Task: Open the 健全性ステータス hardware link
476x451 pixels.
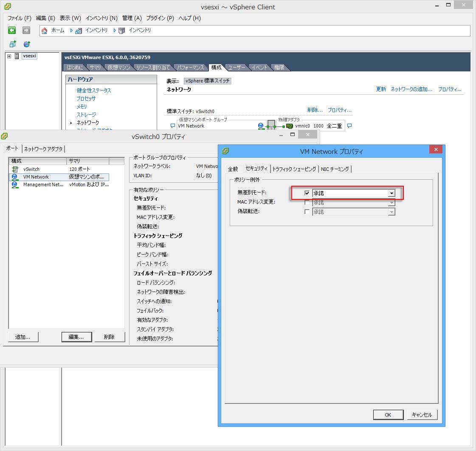Action: pyautogui.click(x=94, y=90)
